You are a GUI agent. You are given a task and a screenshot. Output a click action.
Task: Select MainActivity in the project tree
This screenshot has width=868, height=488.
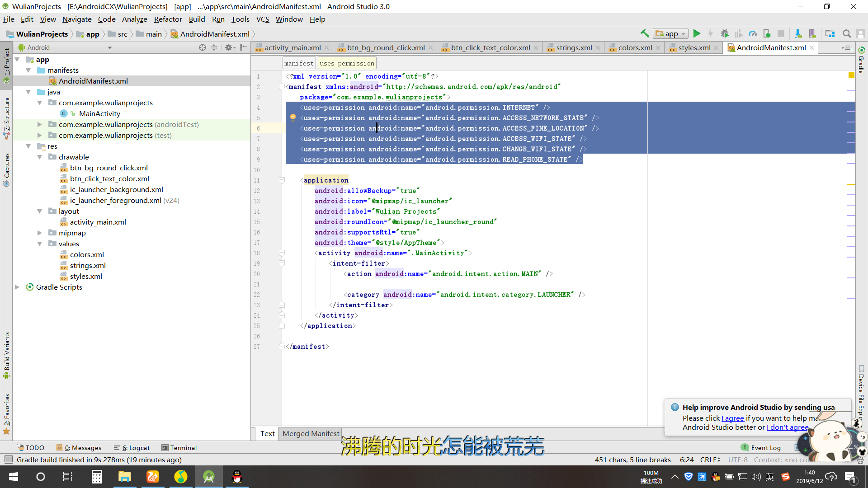coord(99,113)
